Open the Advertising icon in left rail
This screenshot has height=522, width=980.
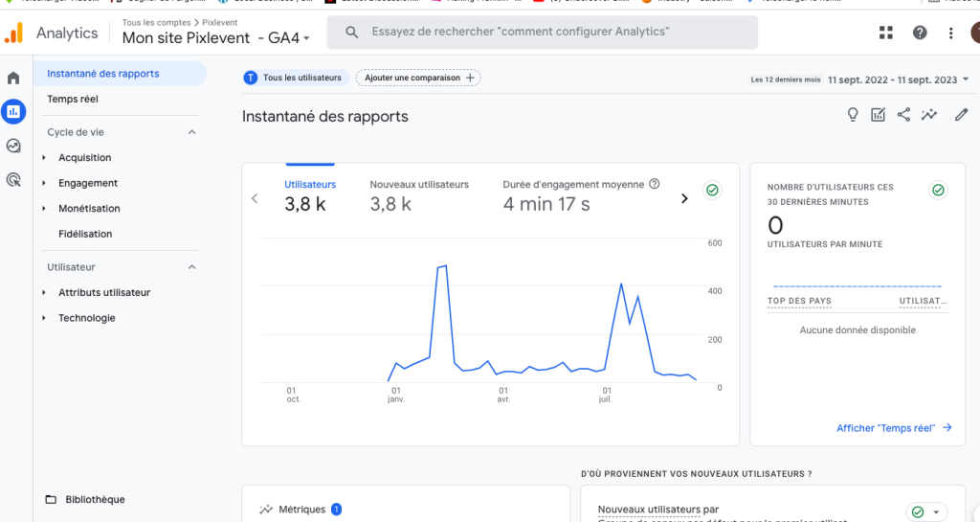pyautogui.click(x=13, y=180)
